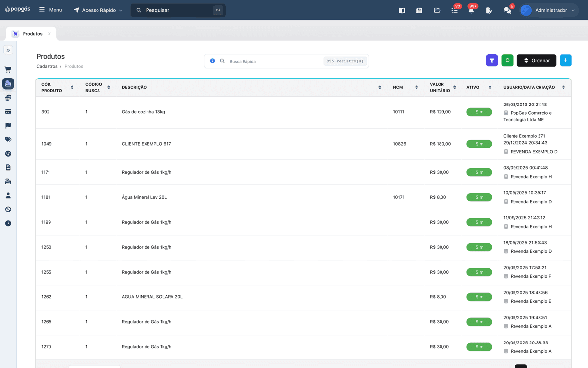Click Sim badge for product 1250
This screenshot has width=588, height=368.
479,247
